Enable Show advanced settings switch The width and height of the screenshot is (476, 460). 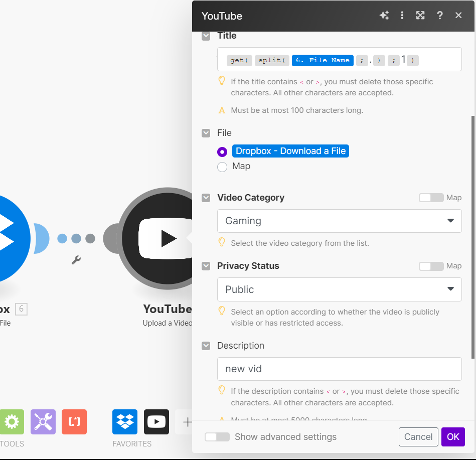click(x=217, y=437)
